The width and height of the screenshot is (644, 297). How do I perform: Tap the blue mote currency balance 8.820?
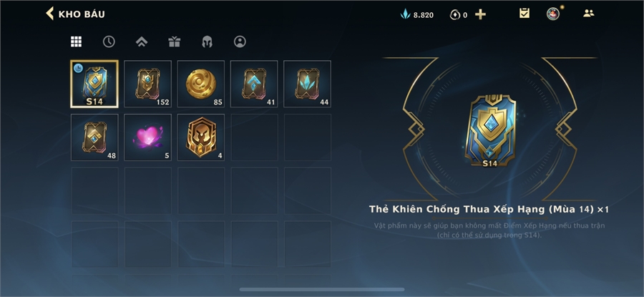(416, 15)
